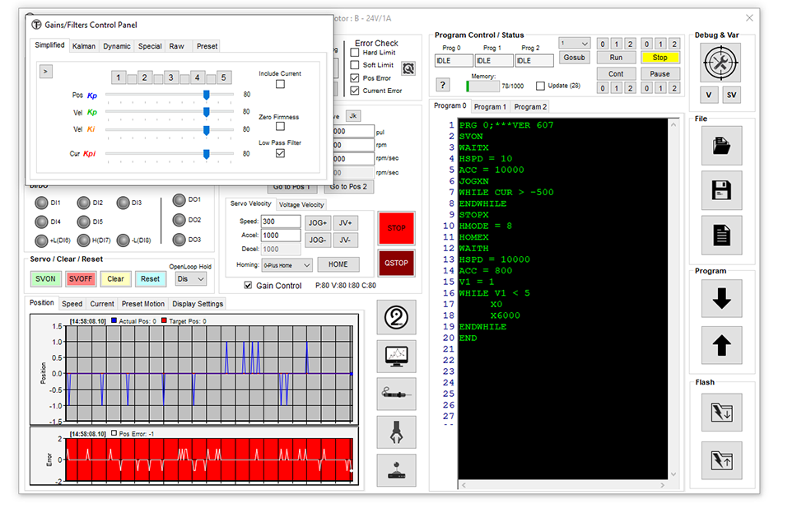Viewport: 797px width, 532px height.
Task: Click the upload program up arrow
Action: click(x=721, y=345)
